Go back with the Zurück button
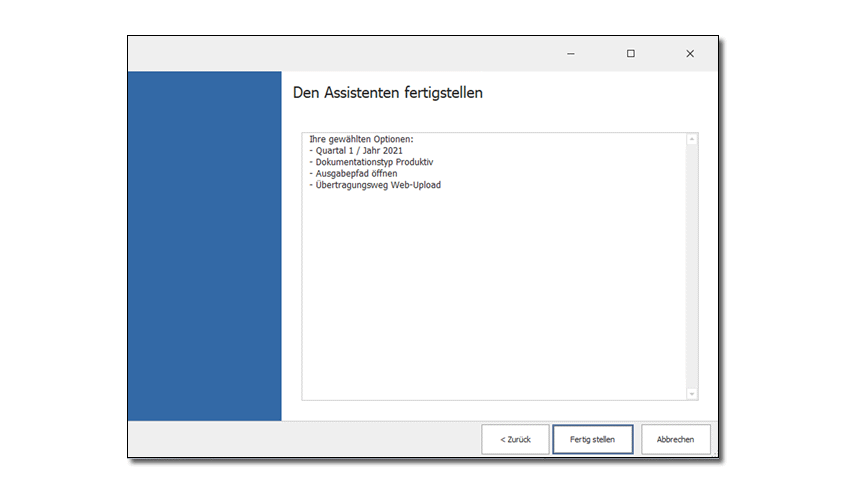The height and width of the screenshot is (494, 846). [x=514, y=439]
